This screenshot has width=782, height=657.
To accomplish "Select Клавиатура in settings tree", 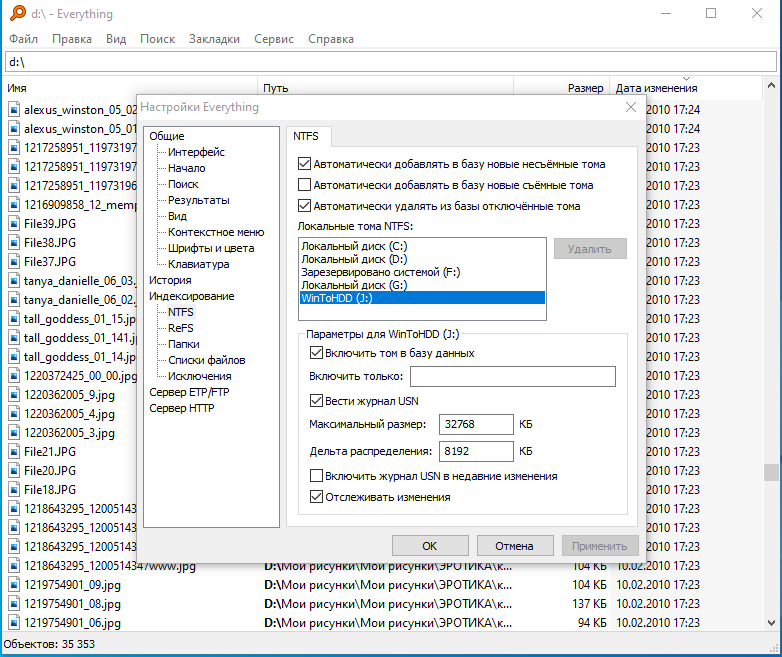I will click(198, 264).
